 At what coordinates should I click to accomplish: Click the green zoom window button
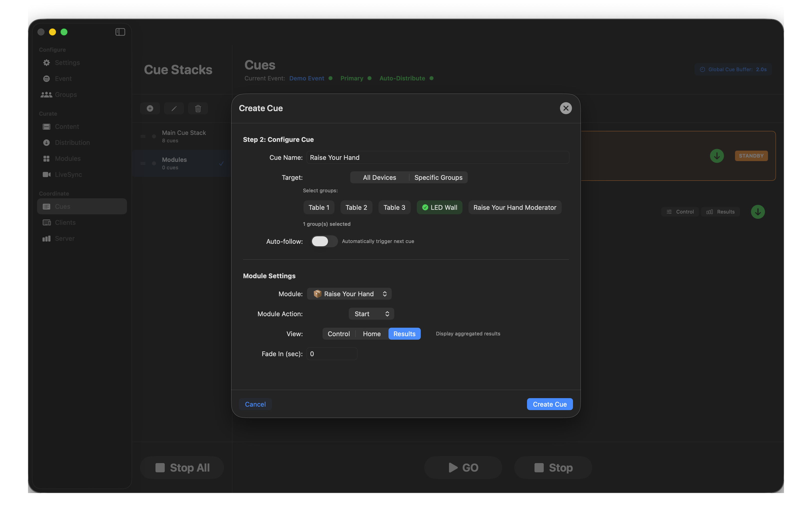pos(64,32)
